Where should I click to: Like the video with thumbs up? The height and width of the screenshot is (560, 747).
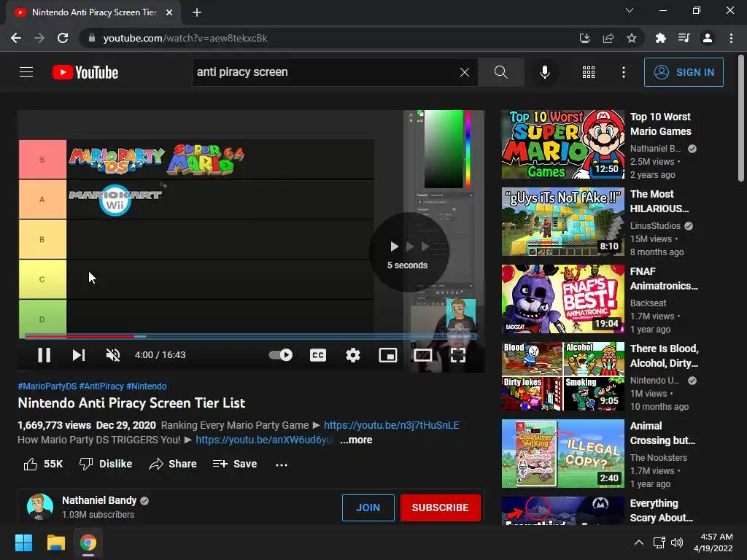pos(43,464)
